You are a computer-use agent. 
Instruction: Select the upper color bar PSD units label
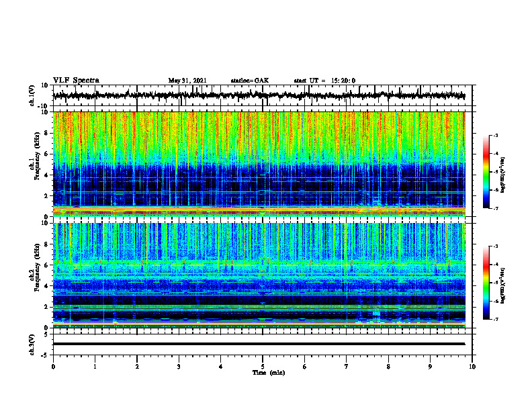[503, 175]
